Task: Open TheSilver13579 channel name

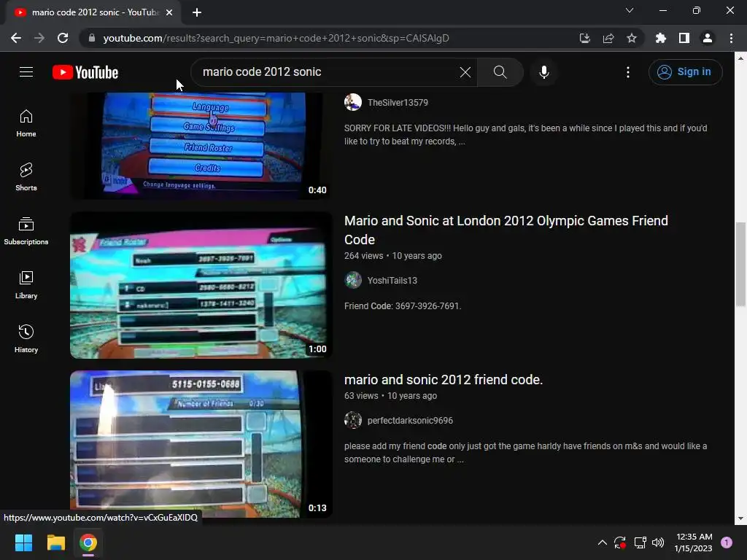Action: (398, 102)
